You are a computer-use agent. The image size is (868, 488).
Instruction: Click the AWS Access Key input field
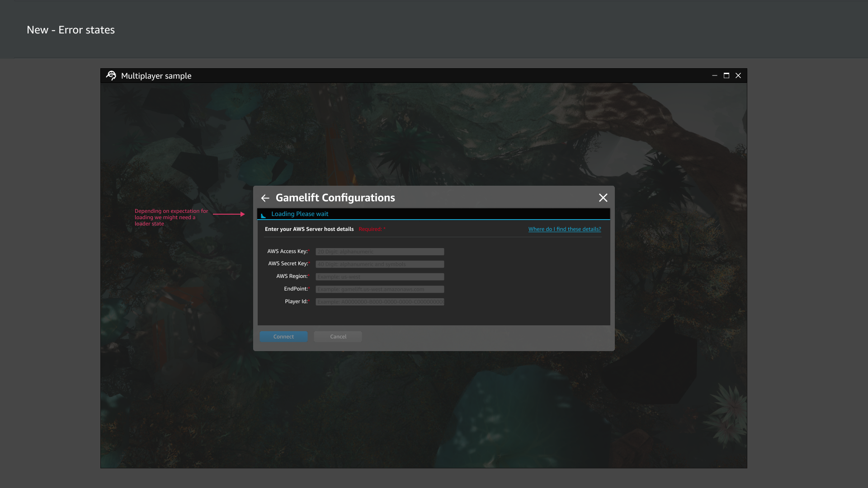380,252
